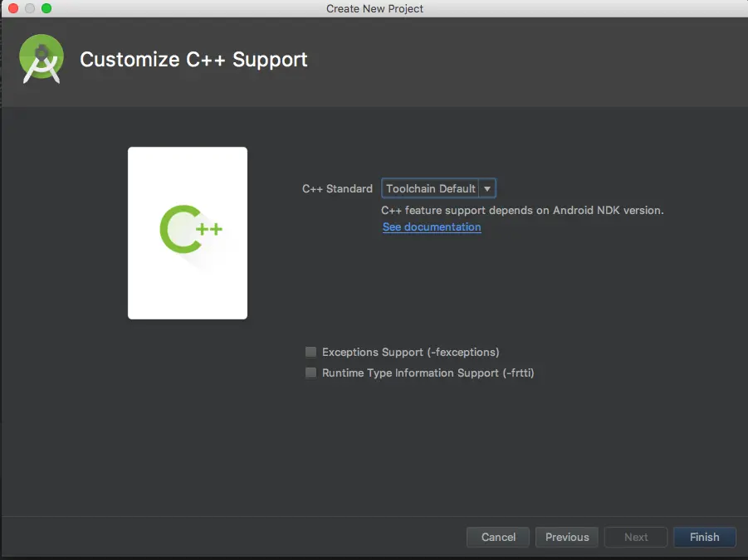The height and width of the screenshot is (560, 748).
Task: Open the C++ Standard dropdown arrow
Action: tap(487, 188)
